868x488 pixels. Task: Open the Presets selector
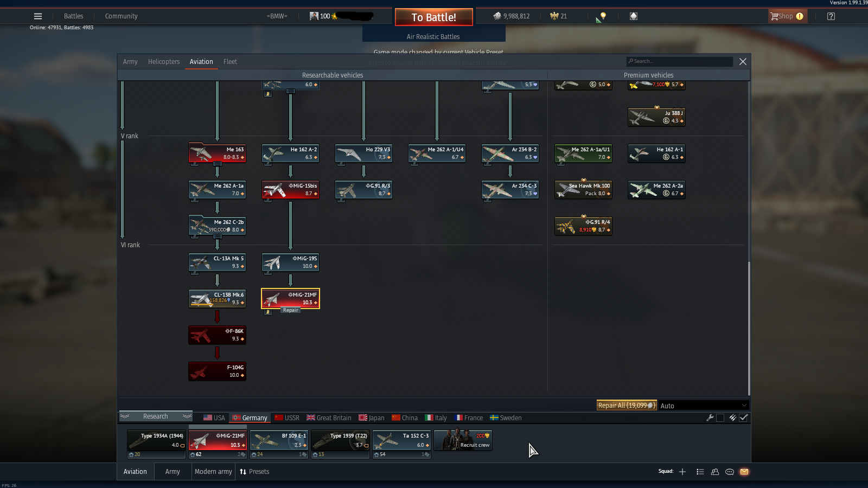254,472
